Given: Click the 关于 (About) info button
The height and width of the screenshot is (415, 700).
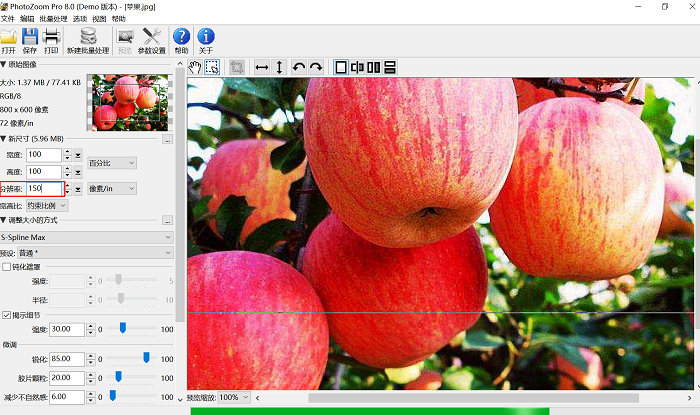Looking at the screenshot, I should point(206,39).
